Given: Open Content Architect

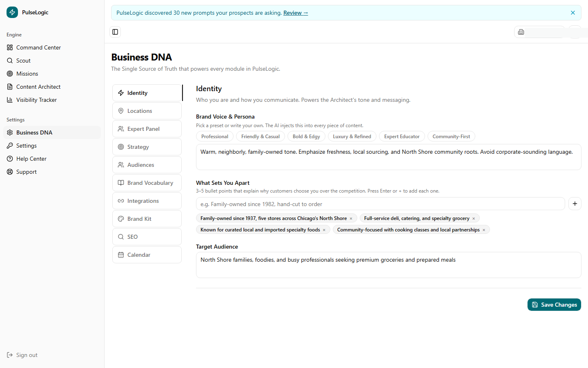Looking at the screenshot, I should [52, 87].
